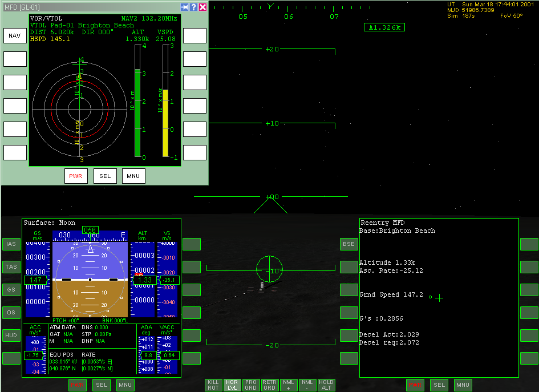Click the NAV button on the VOR/VTOL MFD
The image size is (539, 392).
coord(15,36)
